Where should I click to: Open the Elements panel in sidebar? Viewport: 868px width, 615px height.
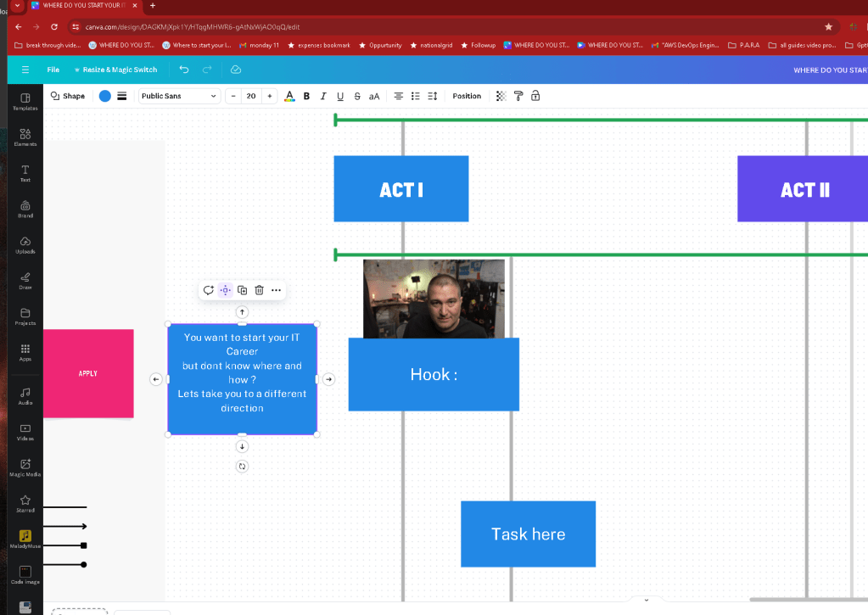pyautogui.click(x=25, y=137)
